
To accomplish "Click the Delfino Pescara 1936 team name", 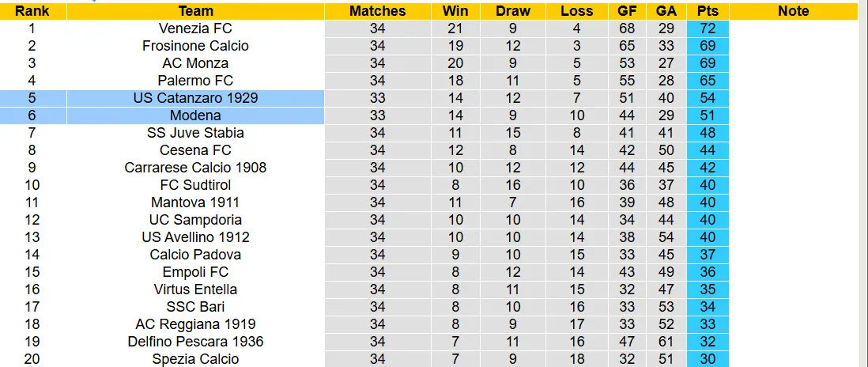I will click(x=195, y=342).
